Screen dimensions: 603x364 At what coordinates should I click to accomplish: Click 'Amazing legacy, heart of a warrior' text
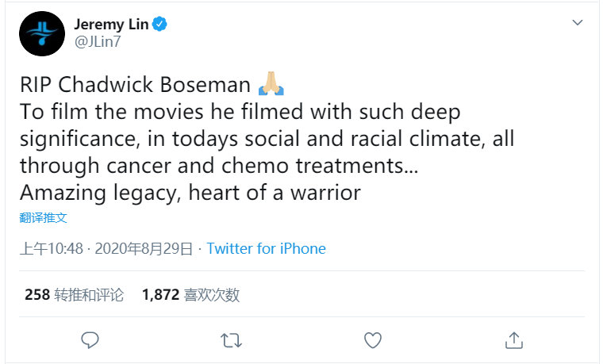[x=190, y=193]
